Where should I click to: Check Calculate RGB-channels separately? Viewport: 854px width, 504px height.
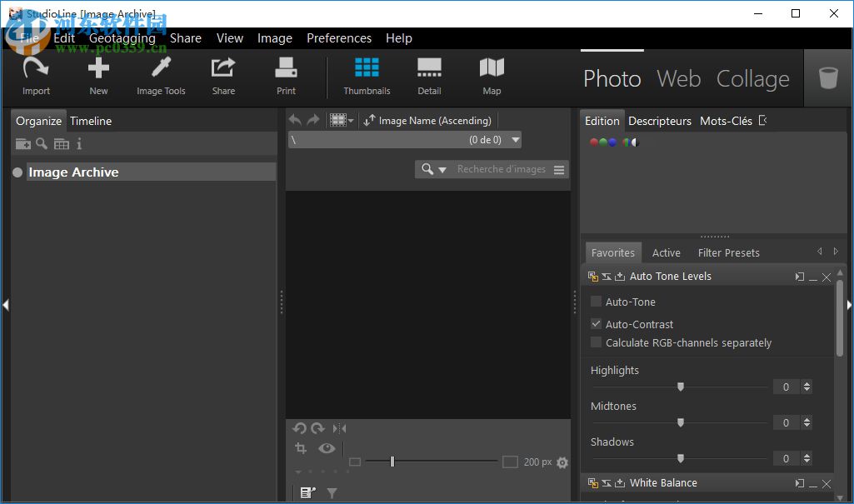point(596,342)
